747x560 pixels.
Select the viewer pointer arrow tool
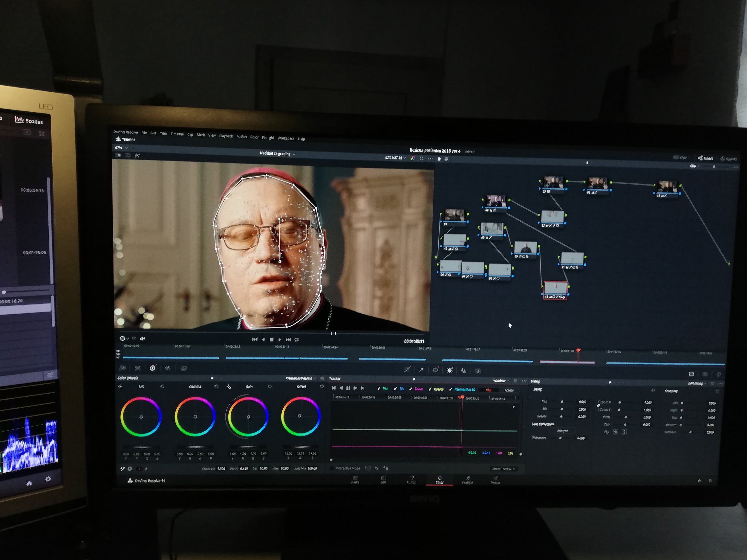[x=439, y=159]
